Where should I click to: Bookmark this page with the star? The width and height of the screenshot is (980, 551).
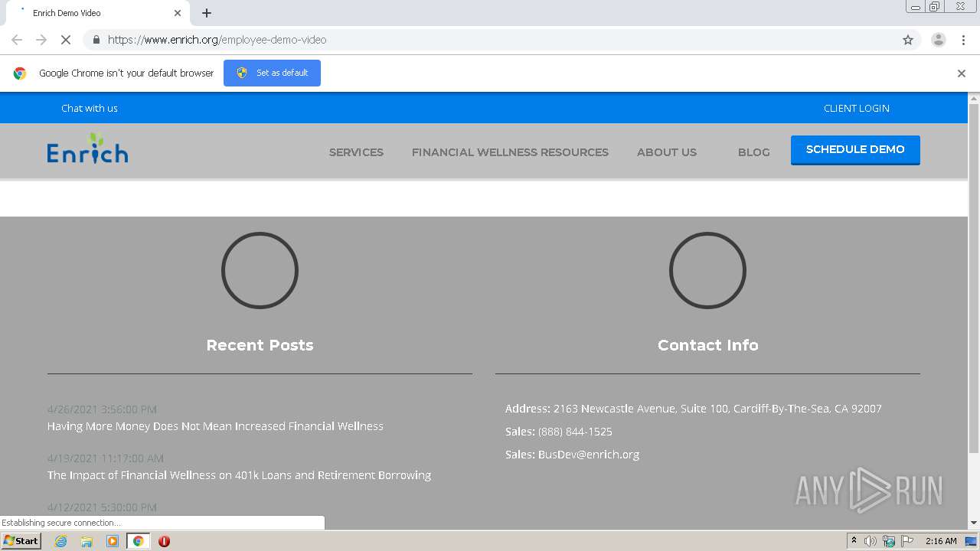(x=908, y=40)
